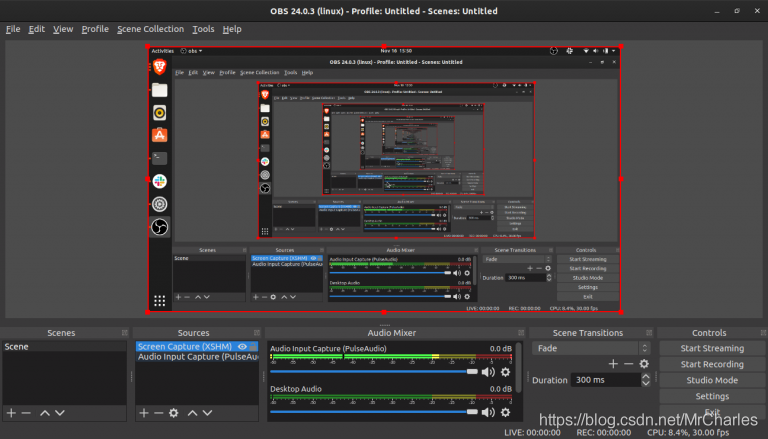
Task: Click the CPU 8.4%, 30.00 fps status
Action: pyautogui.click(x=688, y=433)
